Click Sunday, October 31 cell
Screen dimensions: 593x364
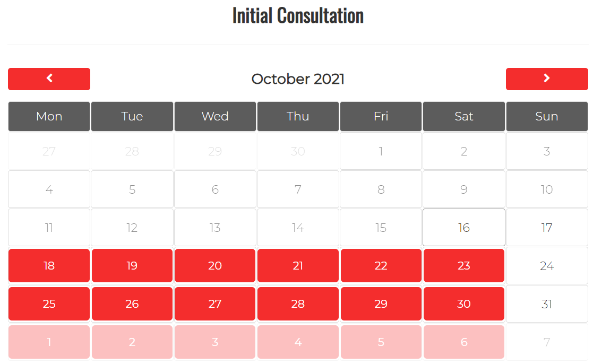[x=547, y=304]
